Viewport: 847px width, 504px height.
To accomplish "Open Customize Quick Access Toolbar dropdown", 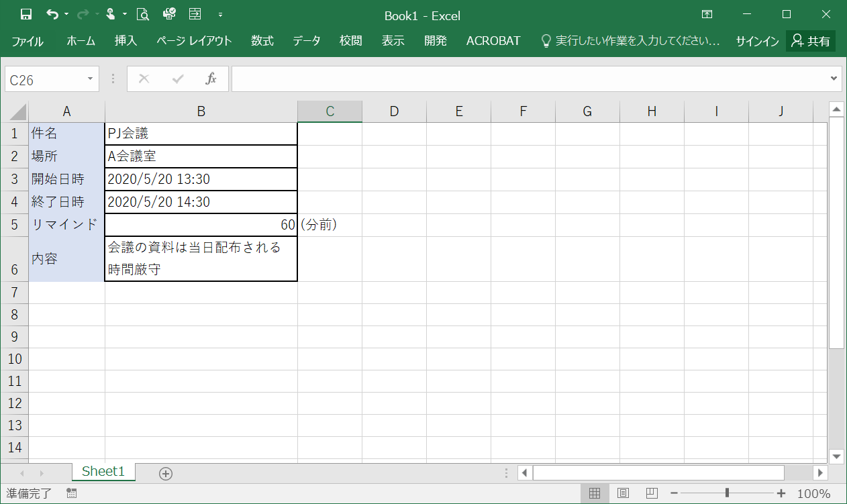I will click(x=220, y=14).
